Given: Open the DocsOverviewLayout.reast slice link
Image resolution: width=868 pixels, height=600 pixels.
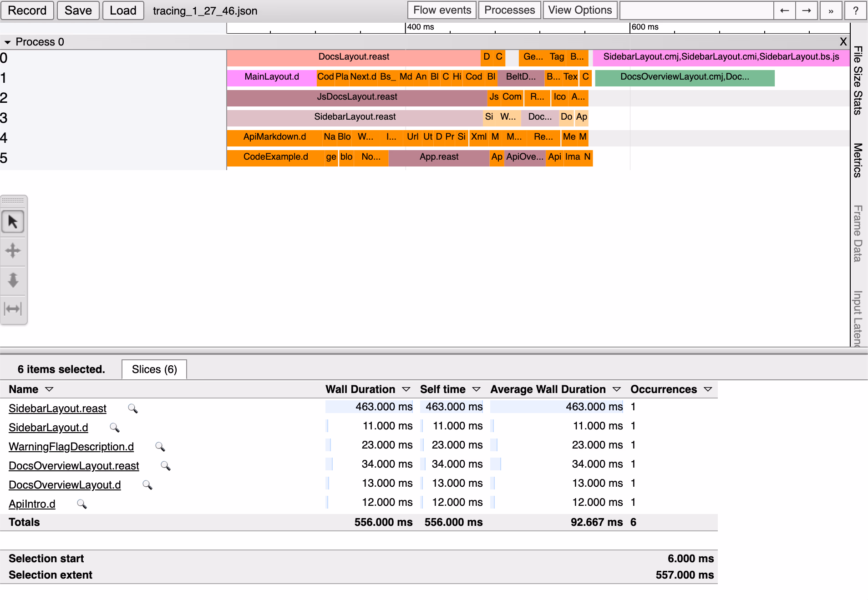Looking at the screenshot, I should pos(74,466).
